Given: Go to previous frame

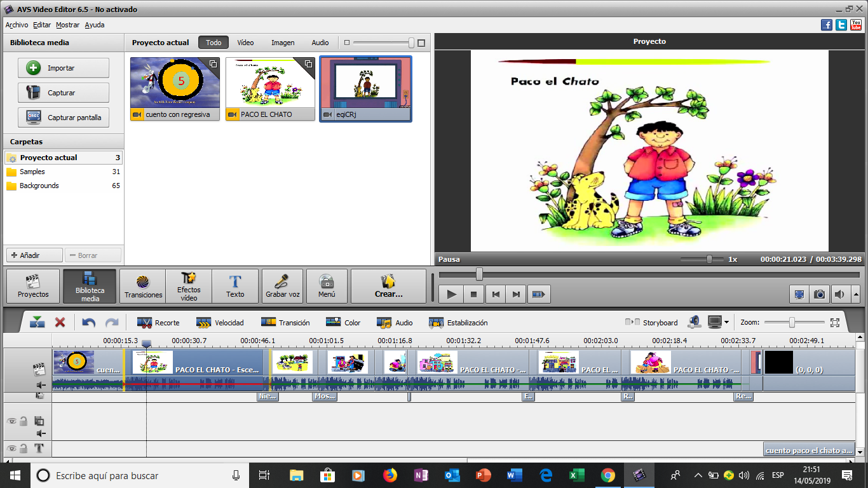Looking at the screenshot, I should tap(495, 294).
